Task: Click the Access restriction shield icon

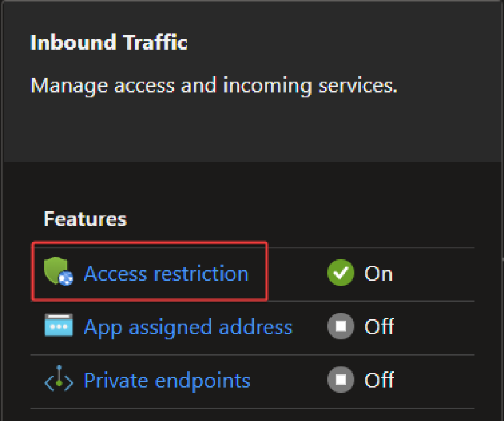Action: 59,273
